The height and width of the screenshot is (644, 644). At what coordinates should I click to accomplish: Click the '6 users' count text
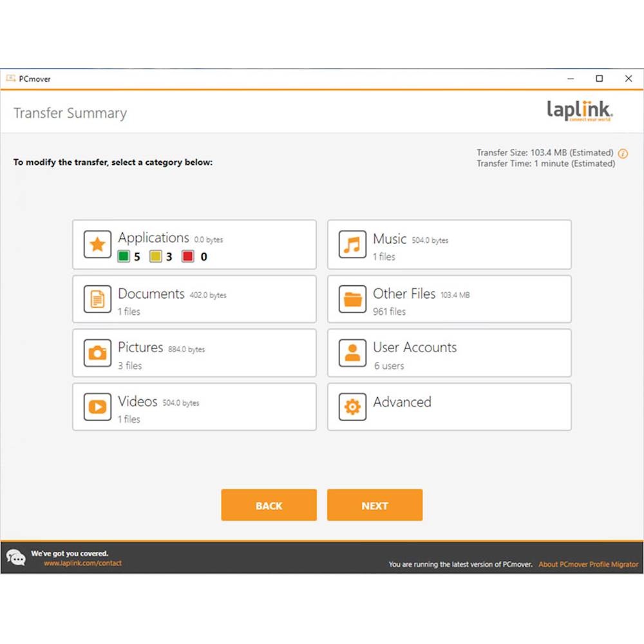pos(389,366)
